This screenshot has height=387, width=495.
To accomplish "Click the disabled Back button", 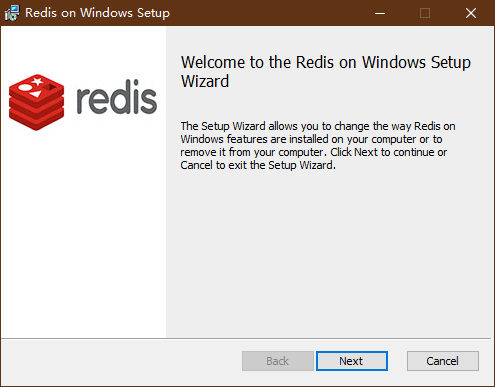I will 278,361.
